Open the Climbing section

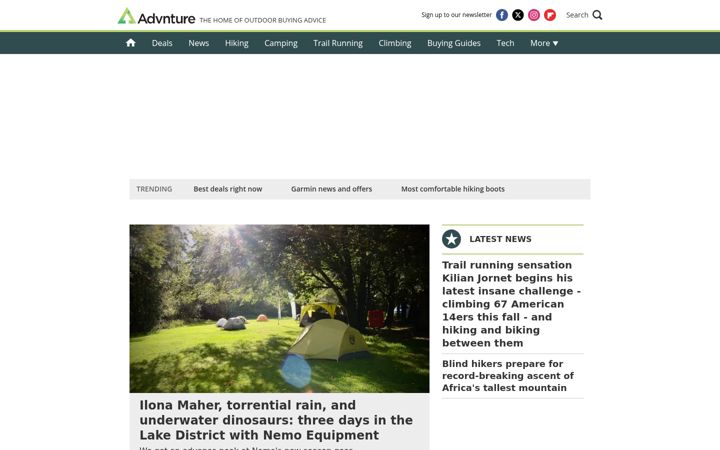click(x=395, y=43)
